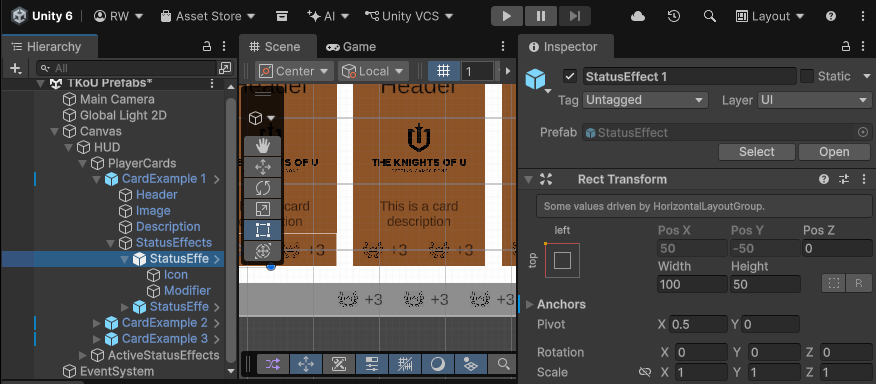Lock the Inspector panel

coord(846,46)
